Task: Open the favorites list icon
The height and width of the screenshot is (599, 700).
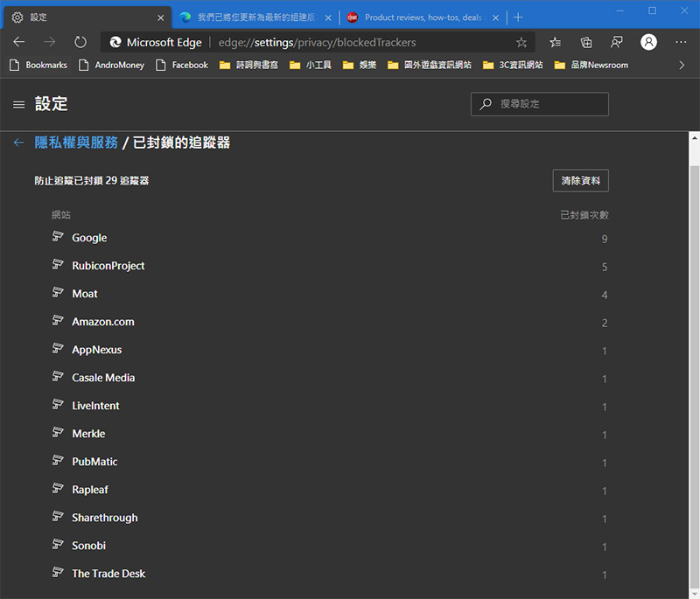Action: click(555, 42)
